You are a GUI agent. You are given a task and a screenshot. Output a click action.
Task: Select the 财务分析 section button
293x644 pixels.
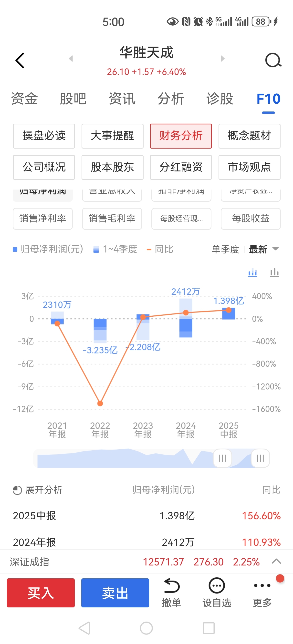click(x=181, y=136)
